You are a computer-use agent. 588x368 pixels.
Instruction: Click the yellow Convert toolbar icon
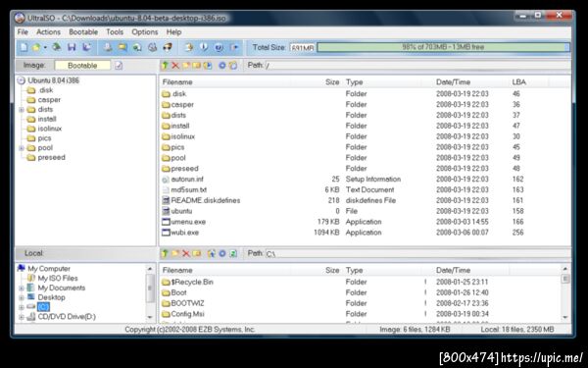(122, 47)
